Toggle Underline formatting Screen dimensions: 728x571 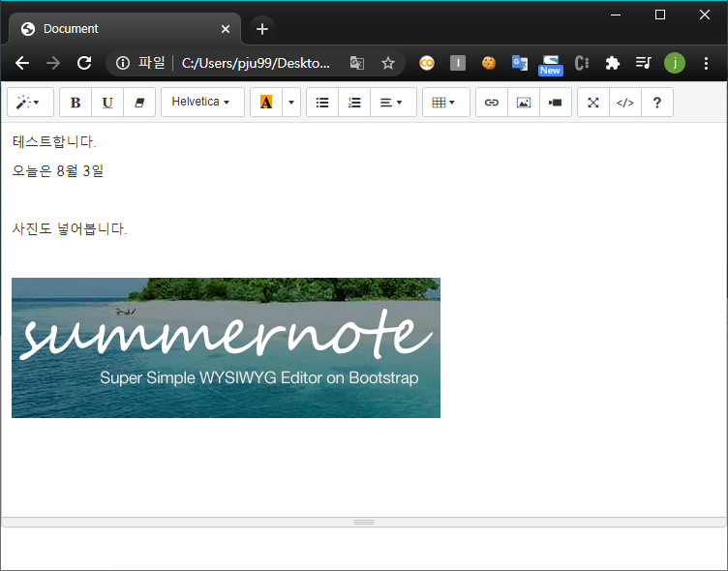(x=107, y=103)
